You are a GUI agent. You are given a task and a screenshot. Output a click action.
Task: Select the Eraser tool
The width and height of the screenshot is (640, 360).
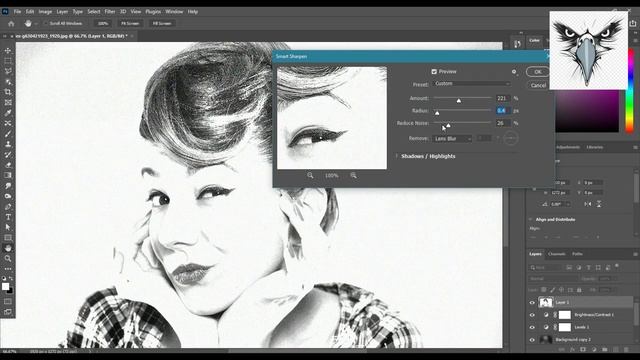(x=8, y=165)
